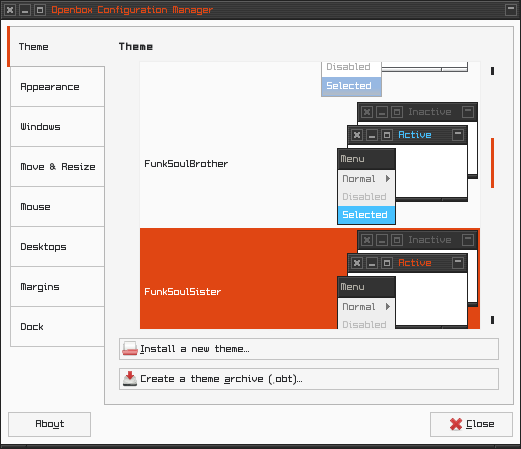Click Normal item in FunkSoulBrother preview menu
521x449 pixels.
pyautogui.click(x=366, y=179)
